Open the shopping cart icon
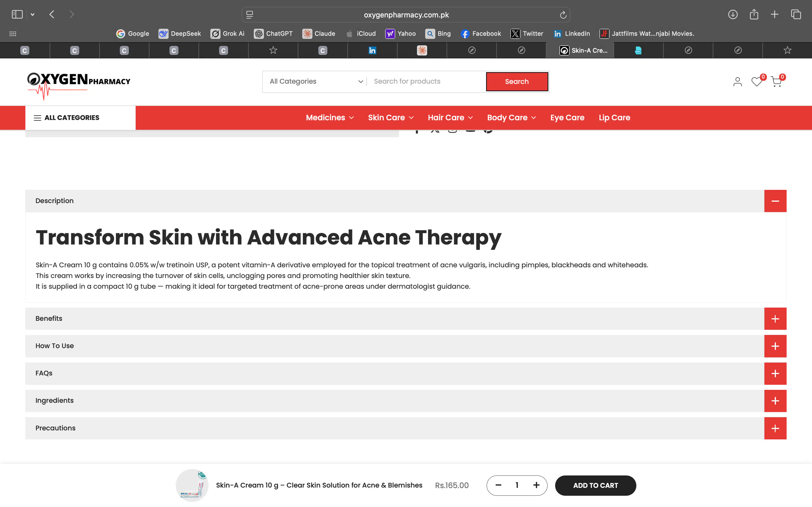812x507 pixels. tap(776, 82)
